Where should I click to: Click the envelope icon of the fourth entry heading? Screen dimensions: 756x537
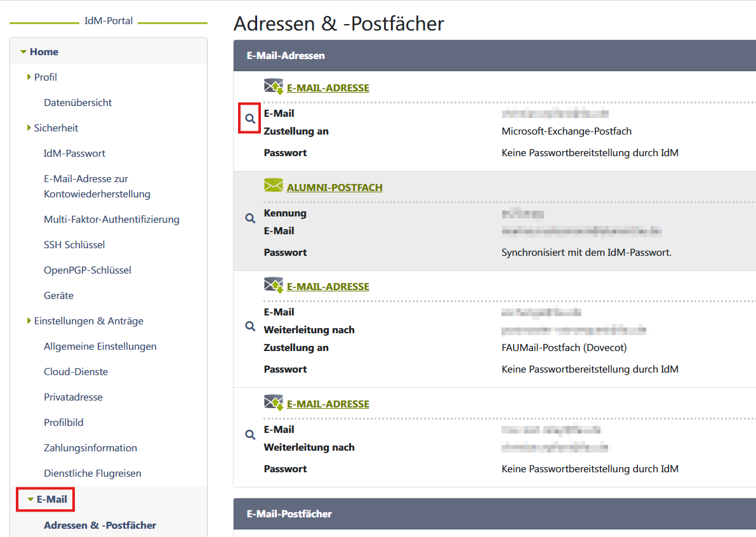click(274, 403)
